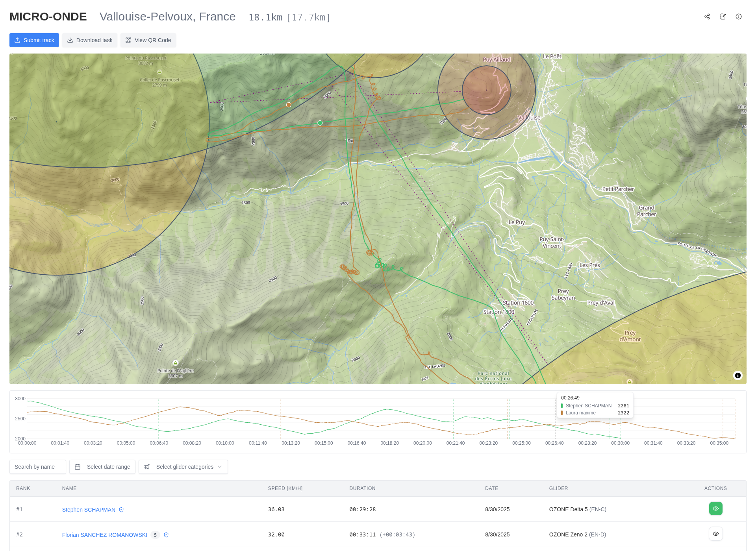Screen dimensions: 756x551
Task: Open the date range picker
Action: pos(102,467)
